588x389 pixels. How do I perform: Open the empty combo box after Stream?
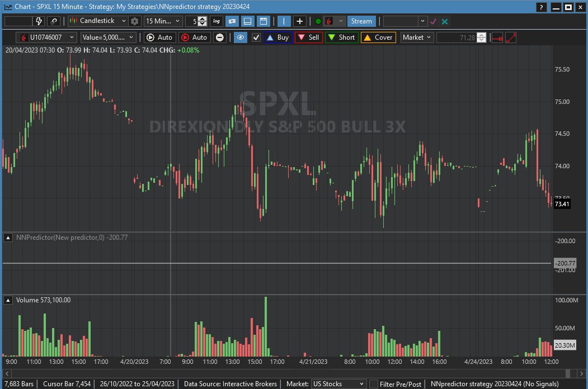point(406,21)
